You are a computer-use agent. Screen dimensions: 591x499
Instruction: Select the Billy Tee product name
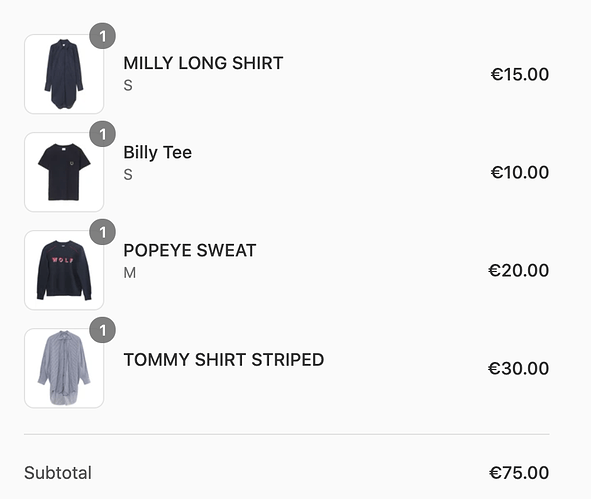158,153
